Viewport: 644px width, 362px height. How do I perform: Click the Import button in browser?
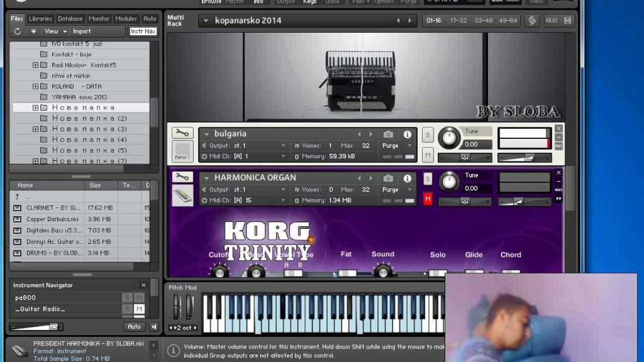[82, 31]
